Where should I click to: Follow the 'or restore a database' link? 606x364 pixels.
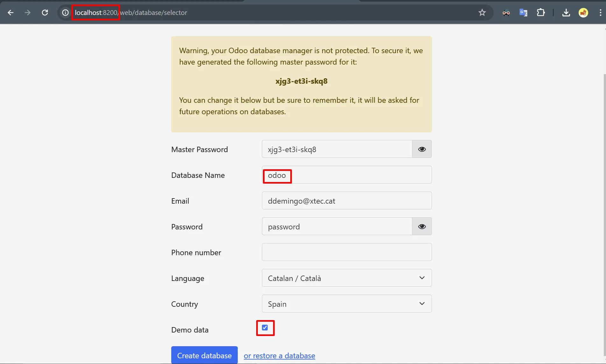279,355
